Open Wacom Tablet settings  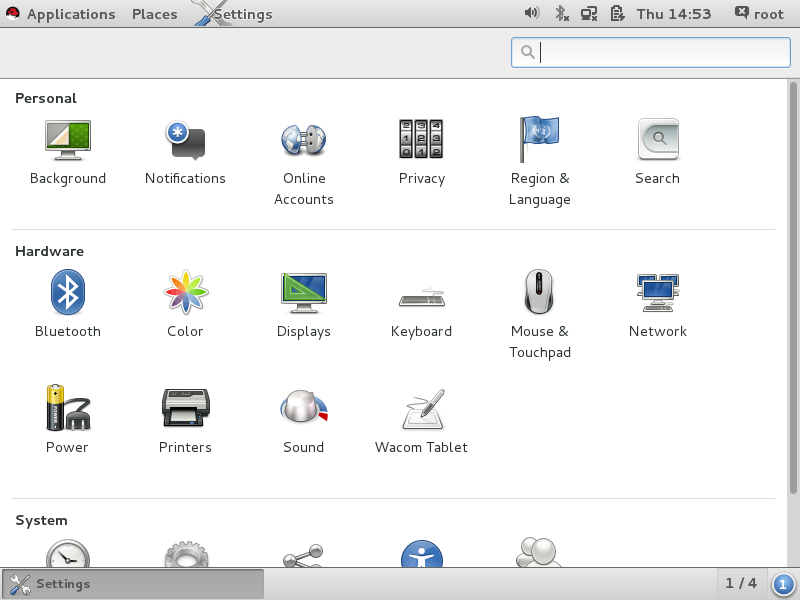coord(421,419)
